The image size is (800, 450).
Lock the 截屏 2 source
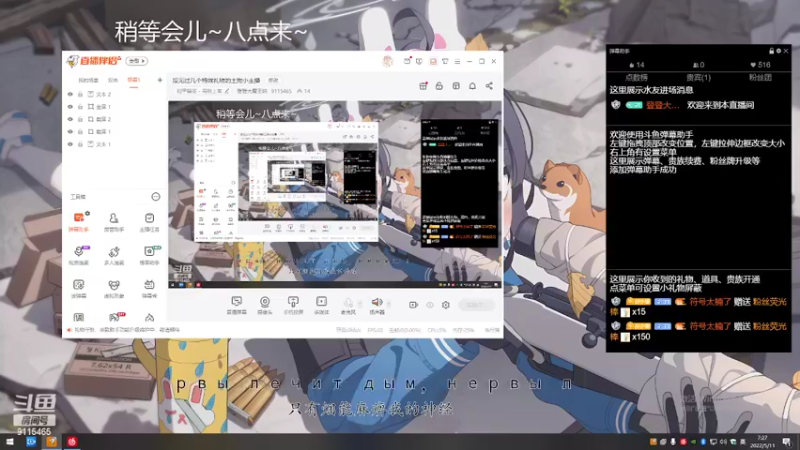[x=80, y=119]
